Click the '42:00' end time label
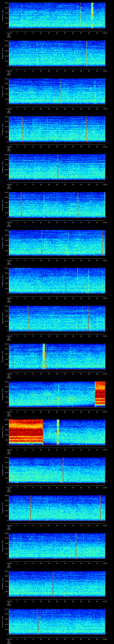114x644 pixels. pos(105,412)
